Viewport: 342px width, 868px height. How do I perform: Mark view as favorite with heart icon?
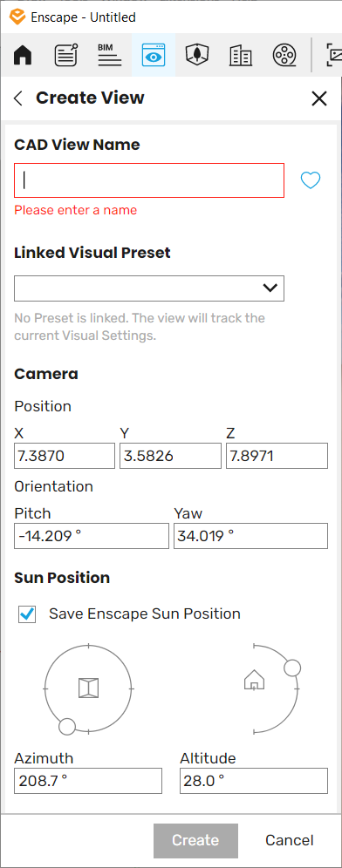[x=311, y=180]
